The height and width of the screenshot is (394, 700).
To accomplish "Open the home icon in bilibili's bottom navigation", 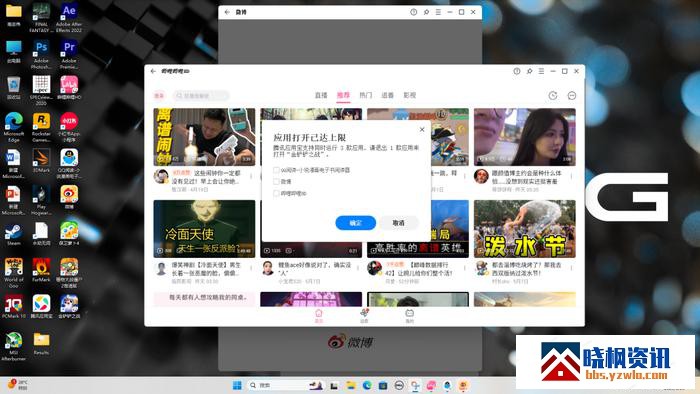I will [319, 315].
